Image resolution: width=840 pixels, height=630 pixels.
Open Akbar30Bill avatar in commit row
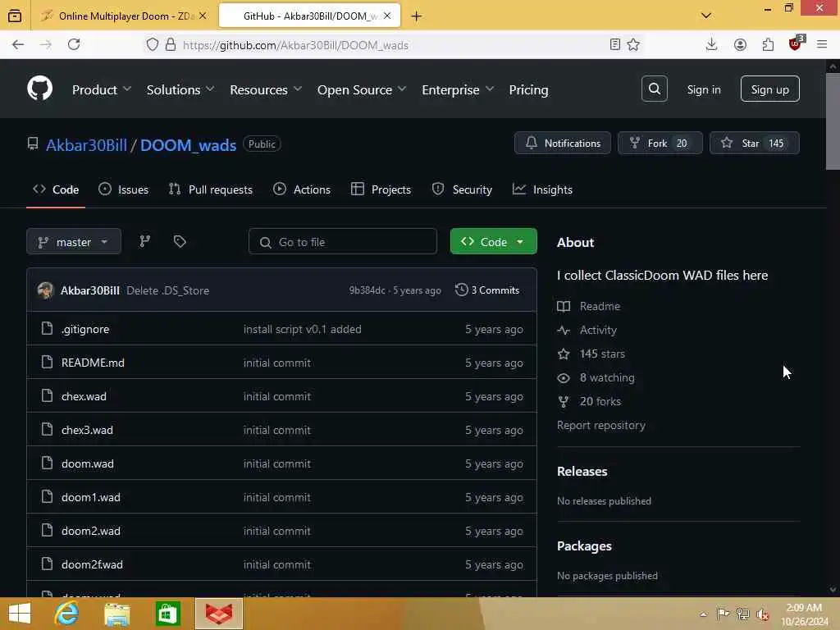[x=46, y=290]
